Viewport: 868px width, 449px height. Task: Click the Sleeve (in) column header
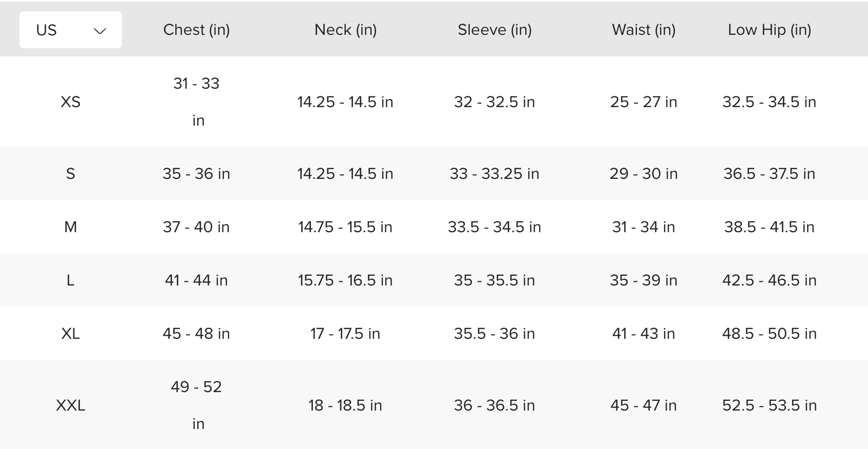pyautogui.click(x=494, y=30)
